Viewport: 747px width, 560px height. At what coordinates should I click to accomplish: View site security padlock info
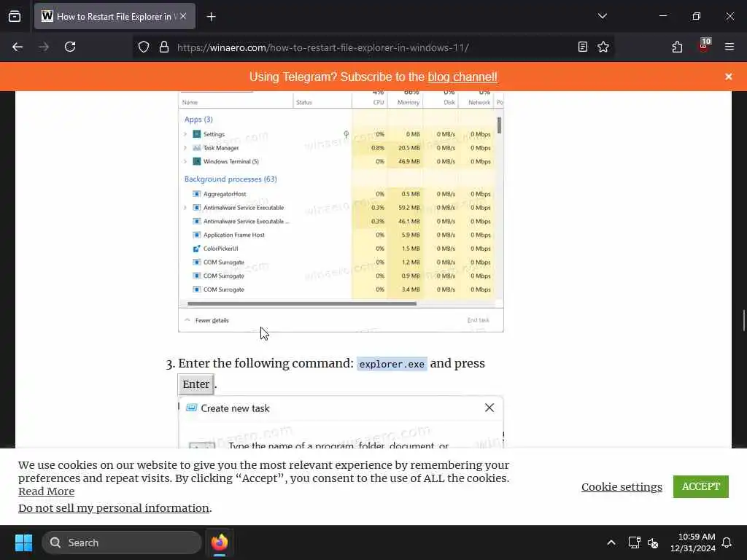click(x=164, y=47)
